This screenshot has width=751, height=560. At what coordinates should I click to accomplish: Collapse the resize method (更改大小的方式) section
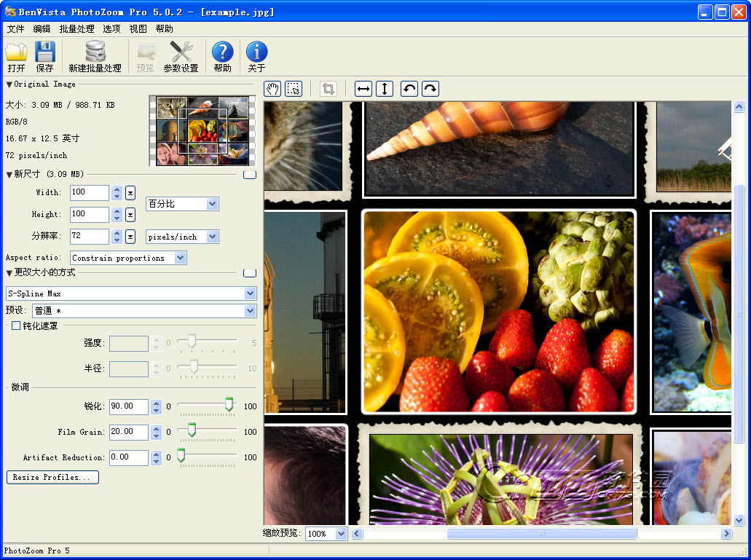click(x=9, y=273)
